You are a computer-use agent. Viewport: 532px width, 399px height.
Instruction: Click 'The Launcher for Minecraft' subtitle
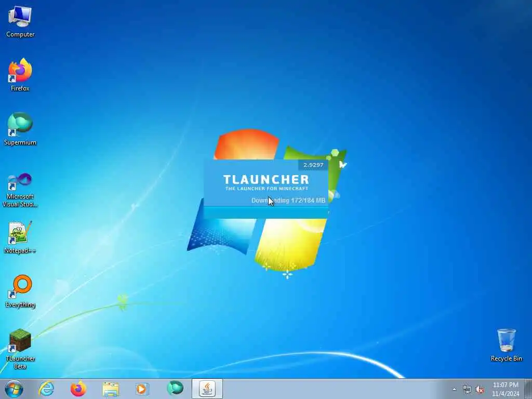tap(267, 188)
